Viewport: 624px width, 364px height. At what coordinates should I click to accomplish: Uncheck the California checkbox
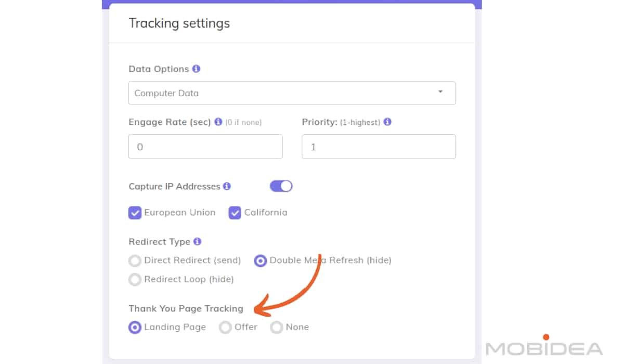click(235, 213)
